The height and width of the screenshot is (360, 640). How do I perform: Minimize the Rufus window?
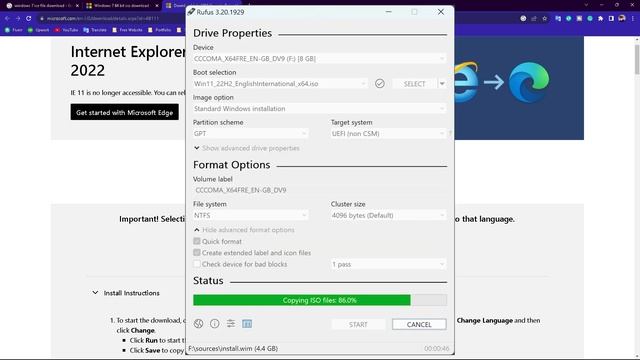[389, 12]
